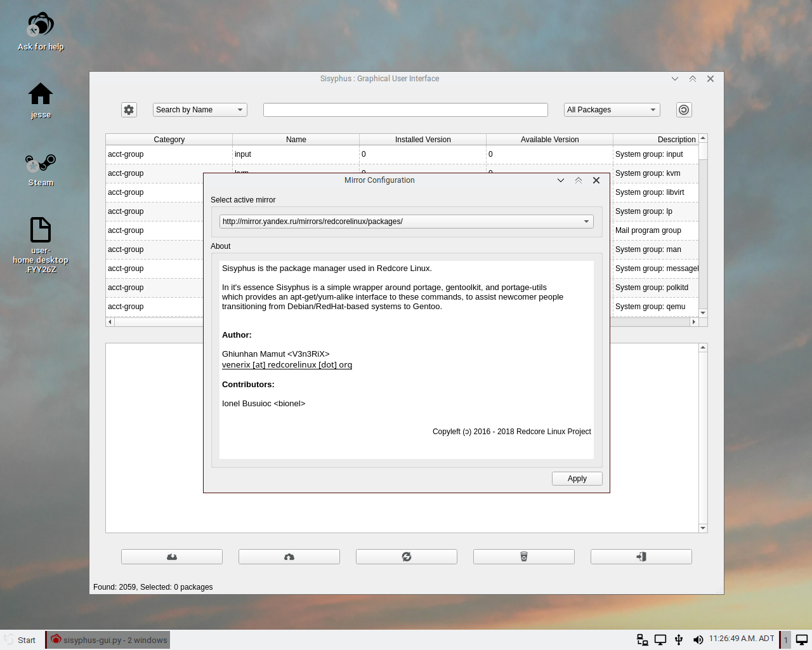Image resolution: width=812 pixels, height=650 pixels.
Task: Click the 'System group: qemu' description cell
Action: [656, 307]
